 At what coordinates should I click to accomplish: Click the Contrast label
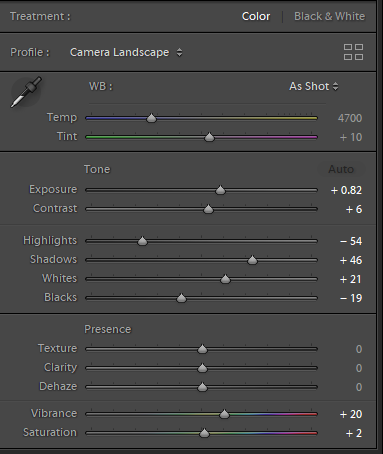[x=55, y=208]
